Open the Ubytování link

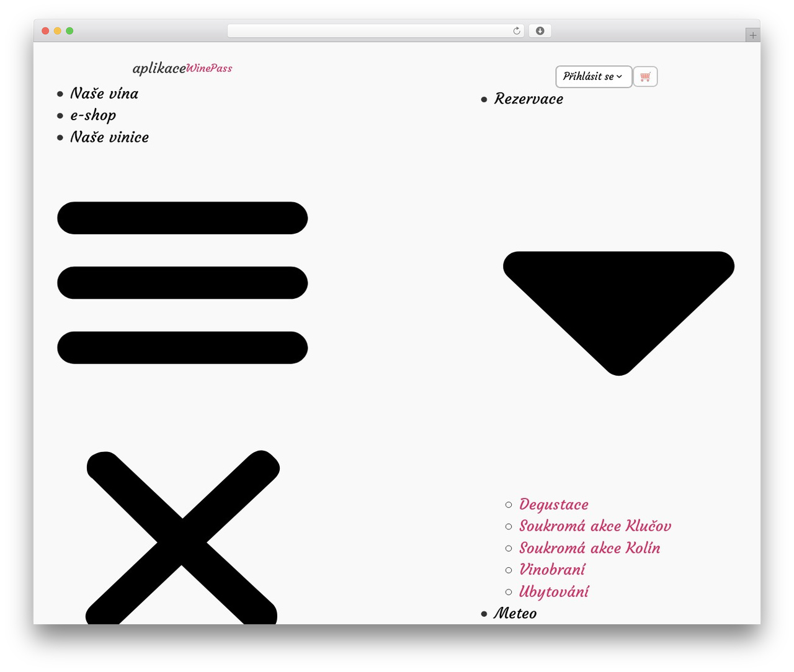(x=554, y=591)
